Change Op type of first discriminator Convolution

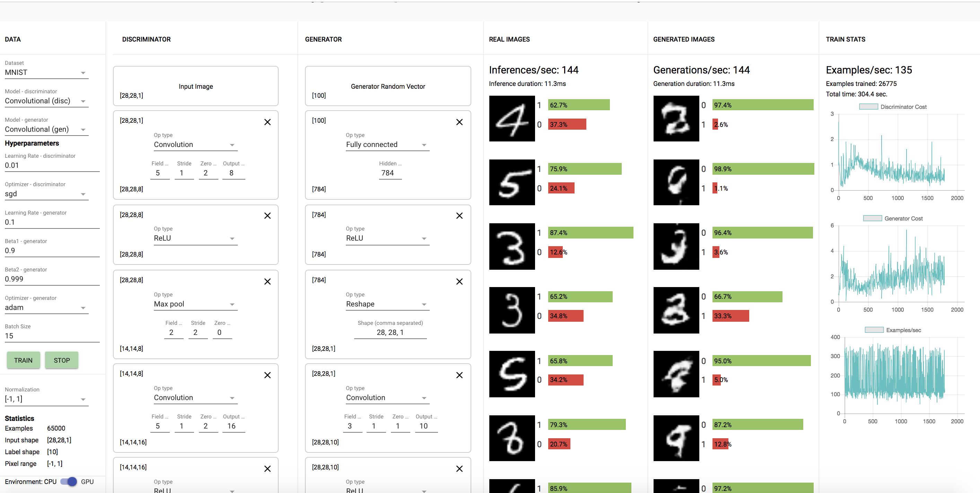pyautogui.click(x=195, y=145)
